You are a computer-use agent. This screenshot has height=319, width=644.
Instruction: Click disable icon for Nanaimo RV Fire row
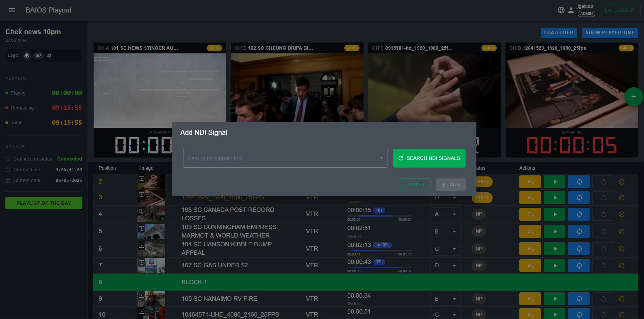621,299
